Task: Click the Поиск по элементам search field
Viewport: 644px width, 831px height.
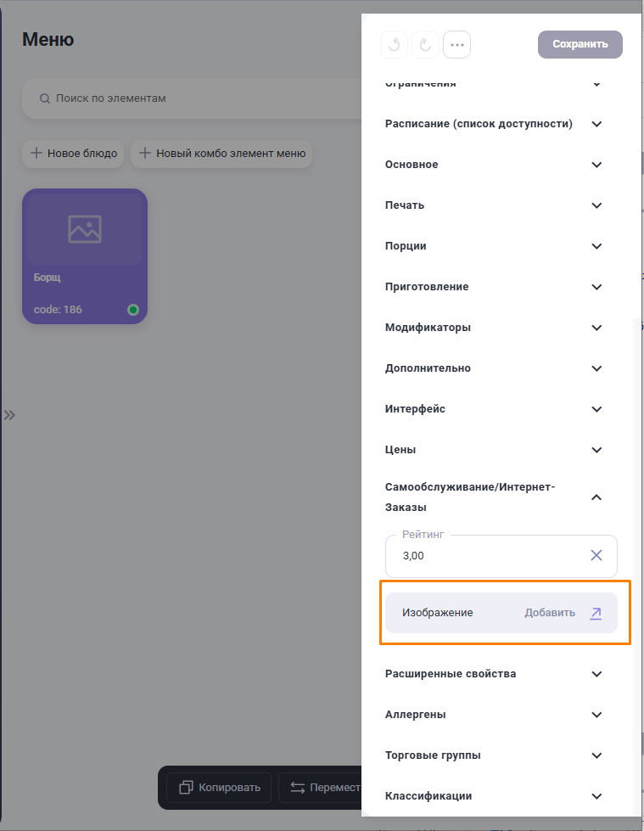Action: point(195,98)
